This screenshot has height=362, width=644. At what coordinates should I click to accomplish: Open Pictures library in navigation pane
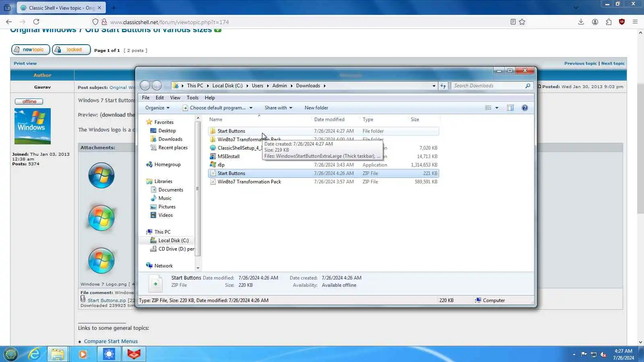[x=167, y=207]
